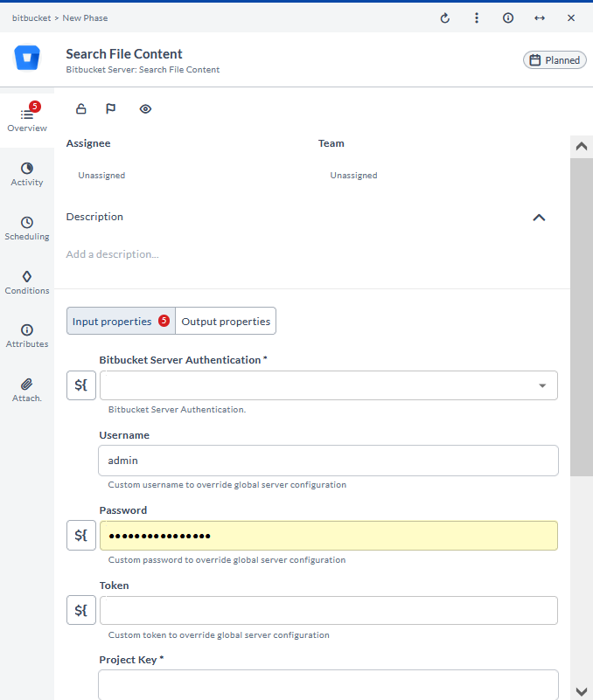Viewport: 593px width, 700px height.
Task: Collapse the Description section chevron
Action: (x=539, y=218)
